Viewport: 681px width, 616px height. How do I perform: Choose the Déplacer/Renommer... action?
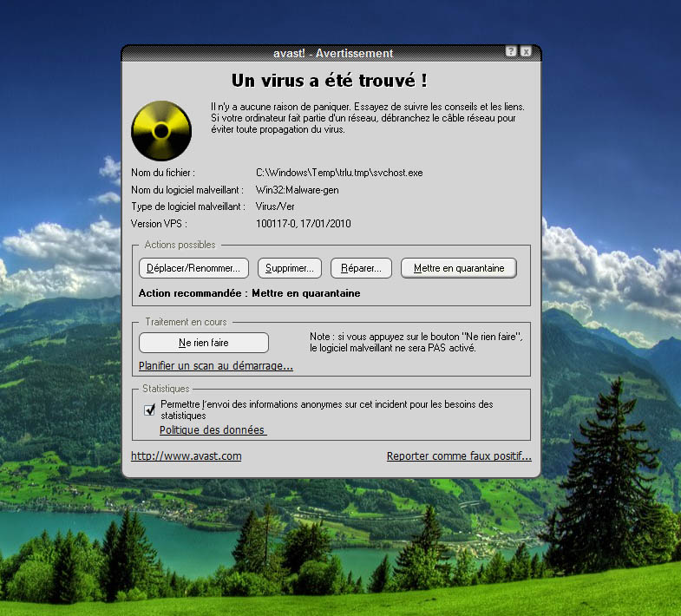click(x=193, y=268)
